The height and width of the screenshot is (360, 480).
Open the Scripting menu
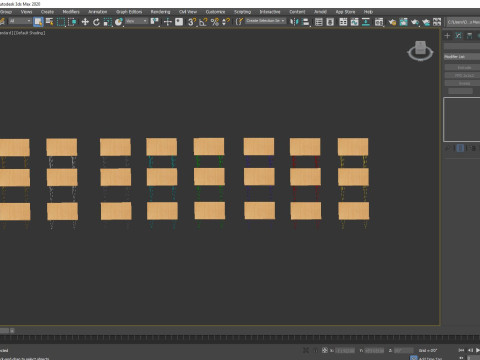point(242,12)
